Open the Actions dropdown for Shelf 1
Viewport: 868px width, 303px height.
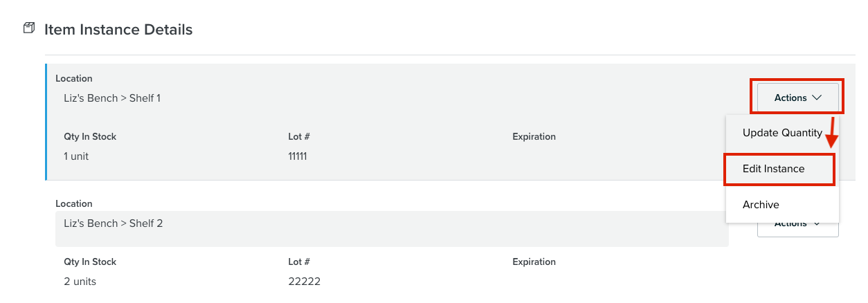click(797, 98)
